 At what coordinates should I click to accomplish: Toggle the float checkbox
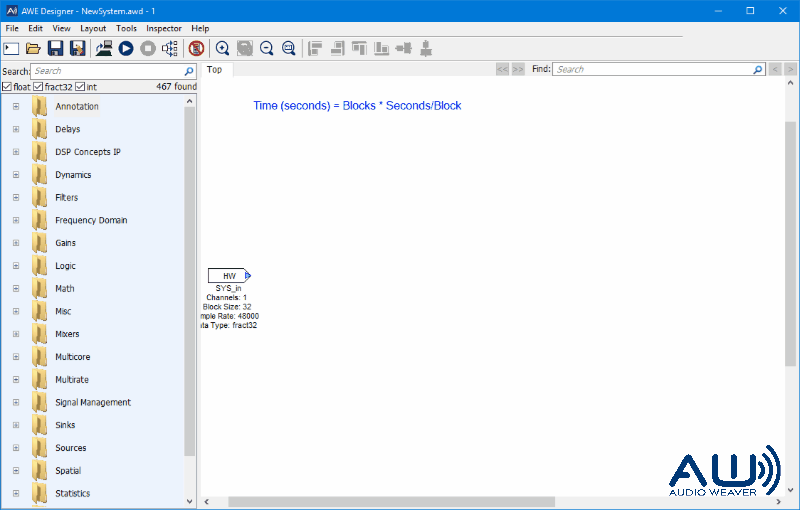7,87
